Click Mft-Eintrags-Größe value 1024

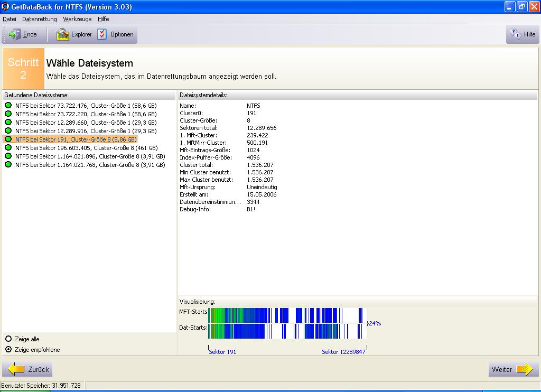[x=253, y=150]
